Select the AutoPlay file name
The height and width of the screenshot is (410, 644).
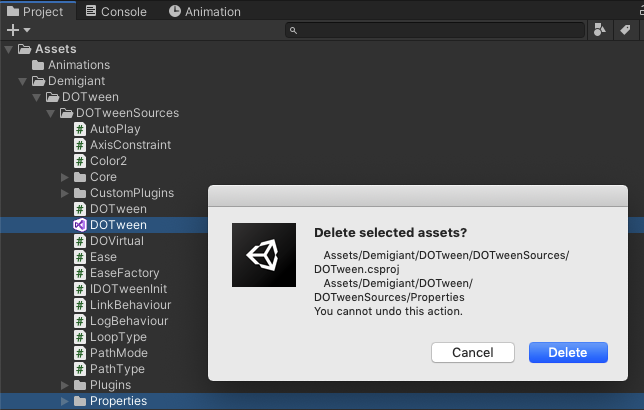pos(115,129)
